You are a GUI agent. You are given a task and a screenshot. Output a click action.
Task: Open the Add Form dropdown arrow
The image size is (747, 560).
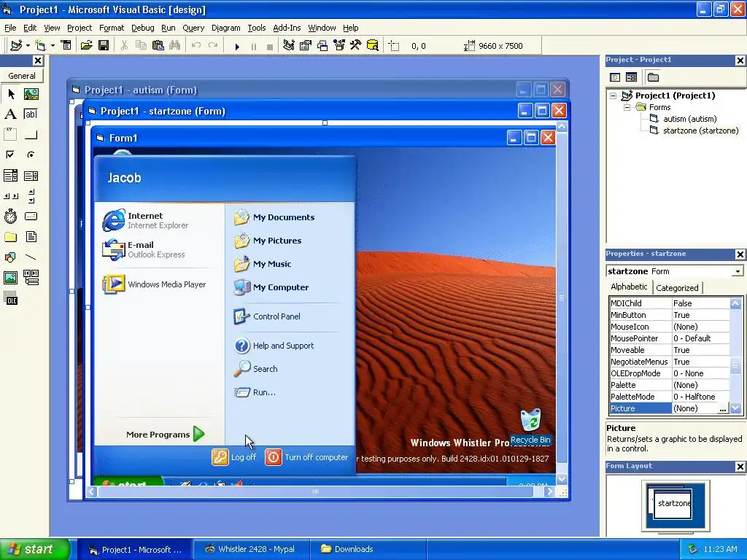(53, 45)
